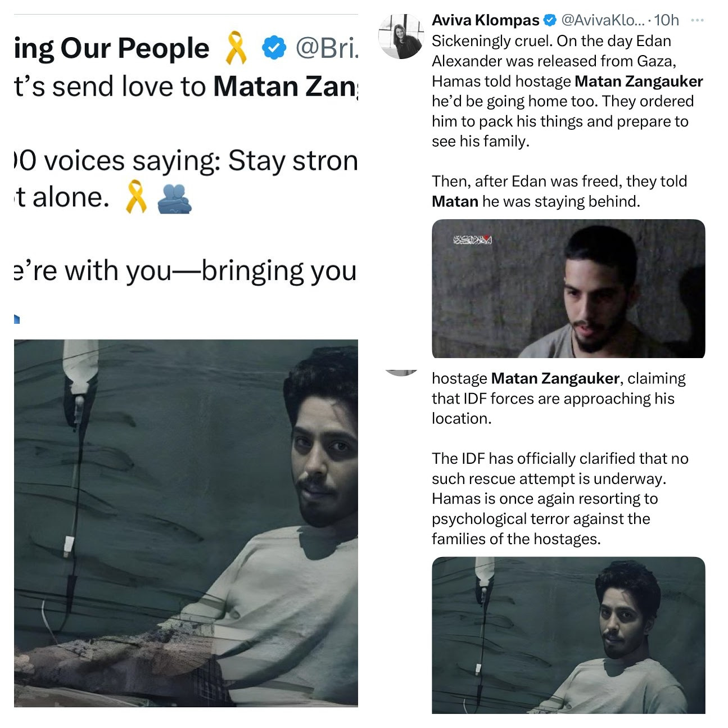This screenshot has height=728, width=728.
Task: Open the three-dot more menu on Aviva's tweet
Action: point(697,20)
